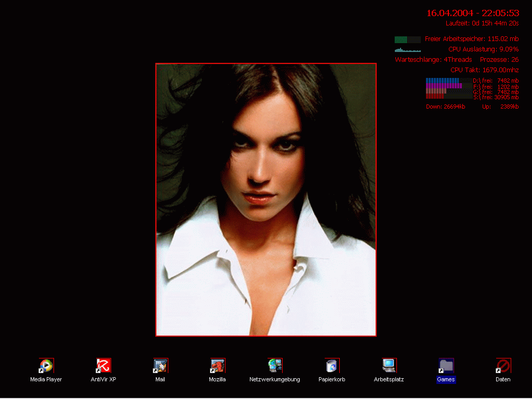This screenshot has height=399, width=532.
Task: Start the Mozilla browser shortcut
Action: 217,366
